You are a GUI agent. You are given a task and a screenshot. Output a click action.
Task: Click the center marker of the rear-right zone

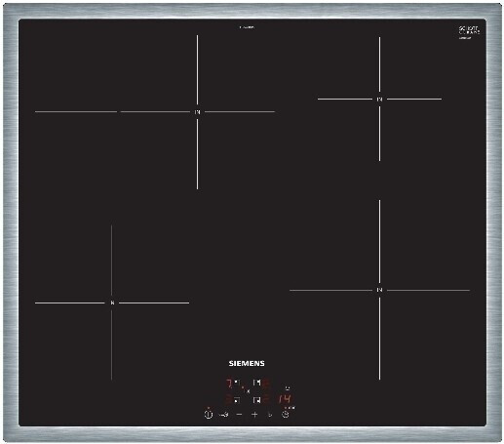pos(379,100)
